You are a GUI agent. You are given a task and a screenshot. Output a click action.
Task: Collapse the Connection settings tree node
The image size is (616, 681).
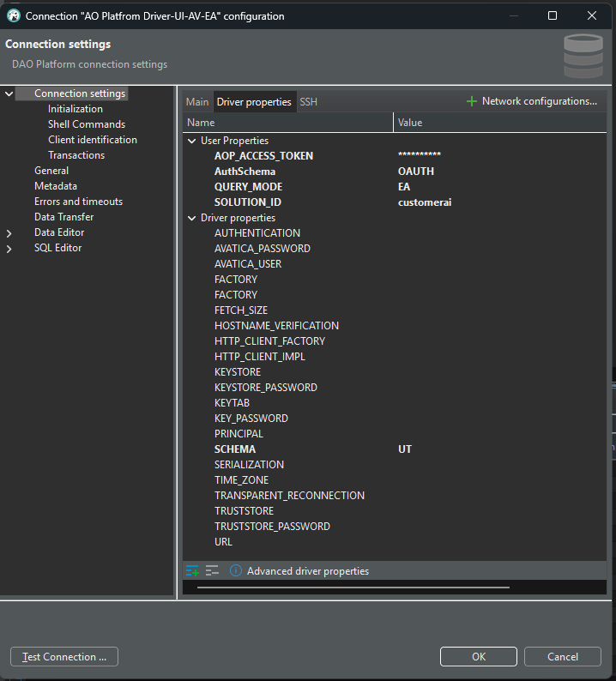pyautogui.click(x=9, y=93)
